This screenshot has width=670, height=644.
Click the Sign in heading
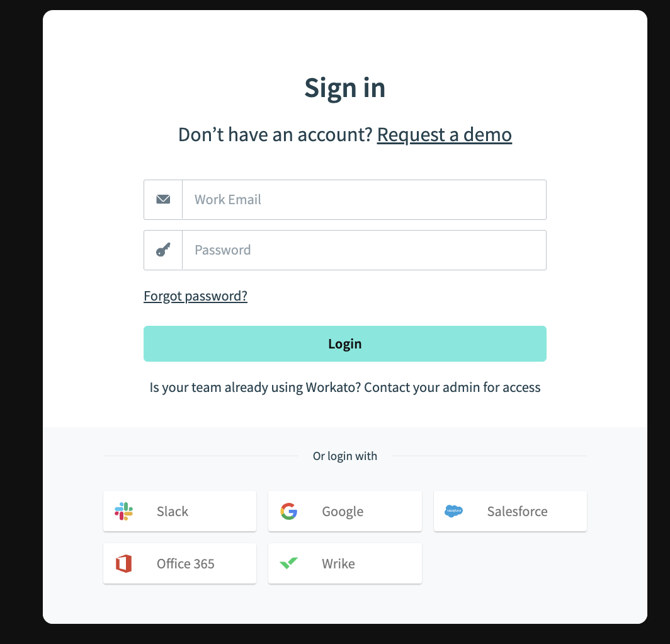pyautogui.click(x=344, y=88)
